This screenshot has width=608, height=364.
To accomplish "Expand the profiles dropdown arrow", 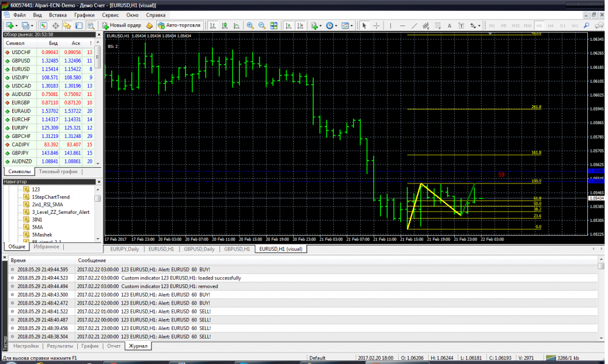I will click(32, 26).
